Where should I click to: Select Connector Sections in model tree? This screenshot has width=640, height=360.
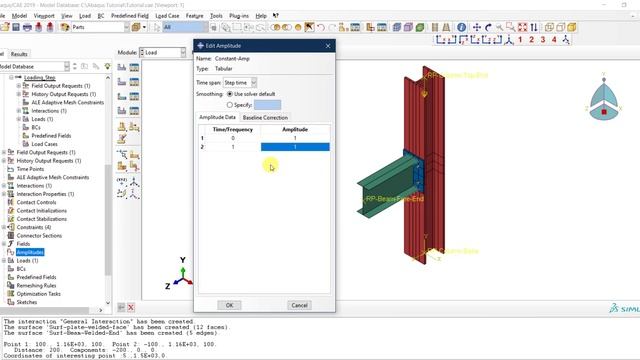39,236
